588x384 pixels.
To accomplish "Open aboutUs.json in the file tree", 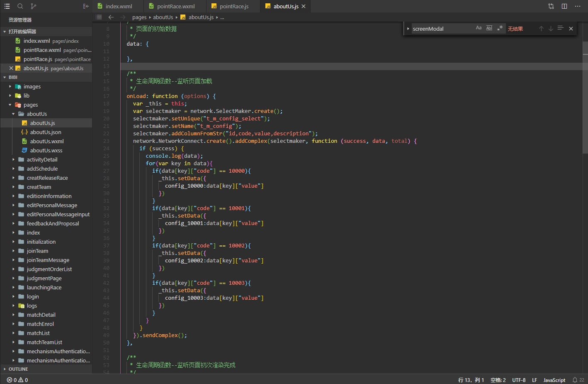I will click(46, 132).
